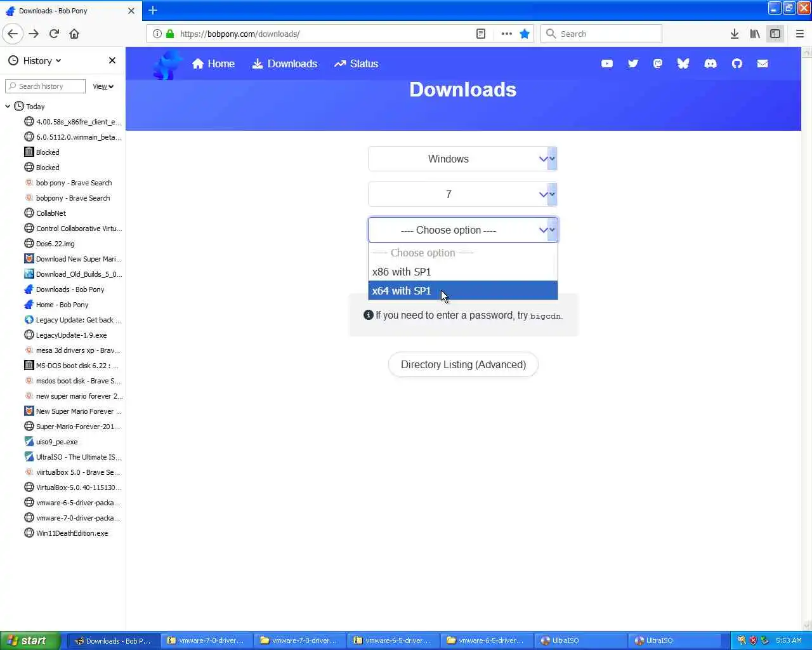Toggle the bookmark star for this page
Image resolution: width=812 pixels, height=650 pixels.
[525, 34]
